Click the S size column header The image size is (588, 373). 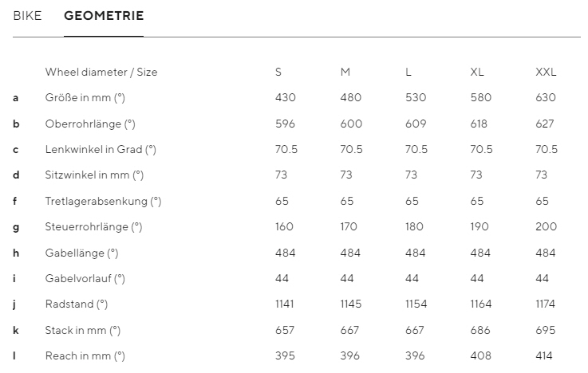click(278, 72)
